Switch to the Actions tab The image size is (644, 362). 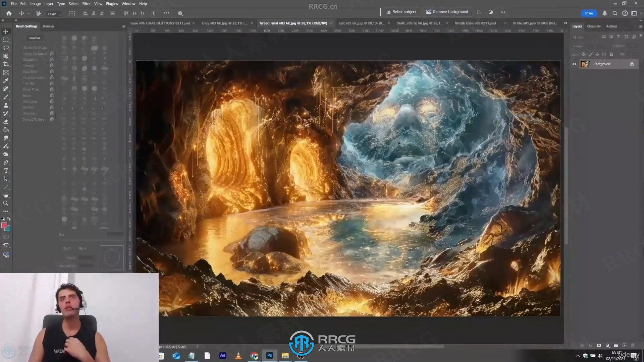[x=611, y=26]
